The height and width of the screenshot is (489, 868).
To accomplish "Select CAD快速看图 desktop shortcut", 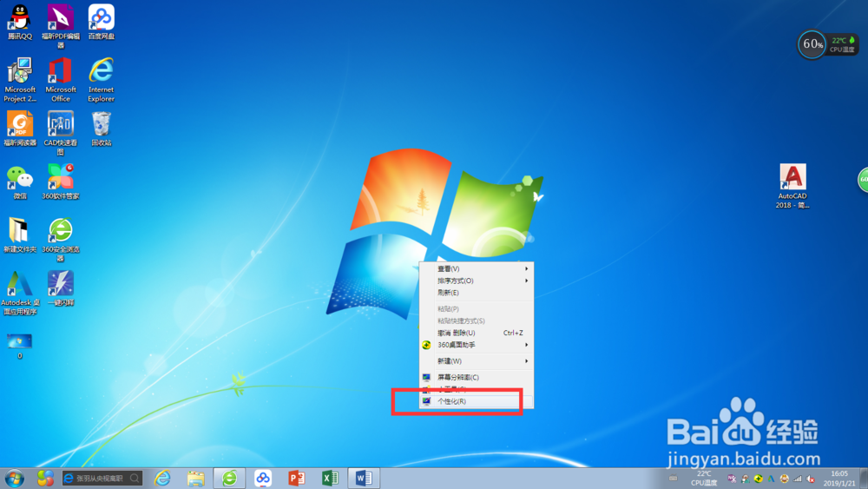I will coord(61,133).
